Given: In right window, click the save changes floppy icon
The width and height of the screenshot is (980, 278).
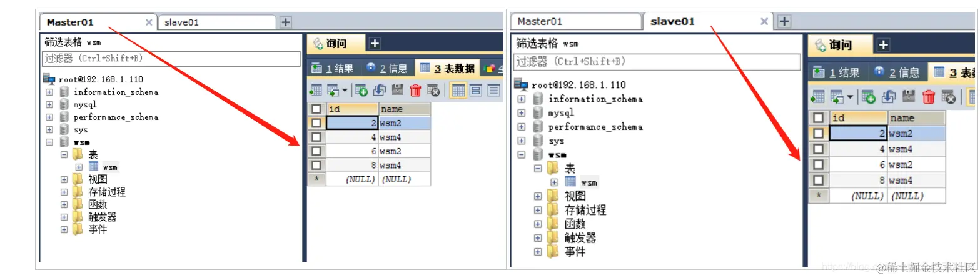Looking at the screenshot, I should coord(909,97).
